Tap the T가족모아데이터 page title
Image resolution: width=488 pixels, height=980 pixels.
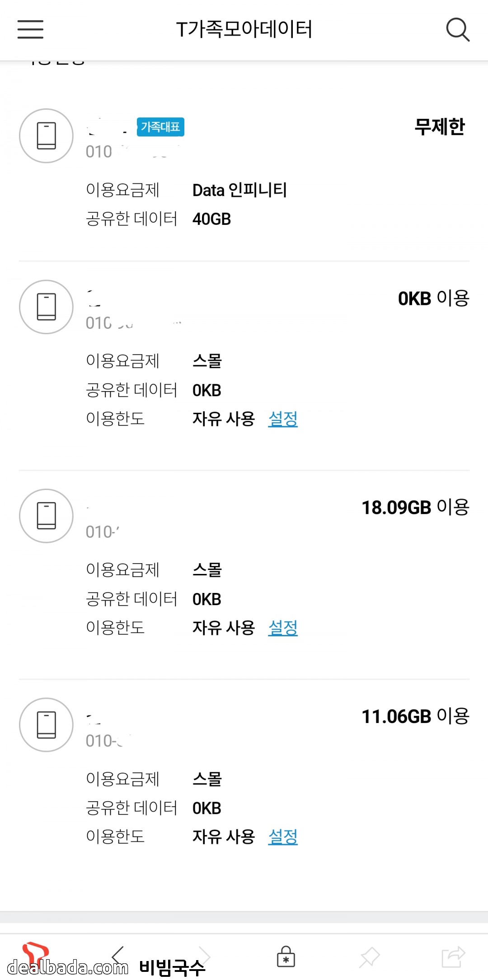(x=244, y=30)
